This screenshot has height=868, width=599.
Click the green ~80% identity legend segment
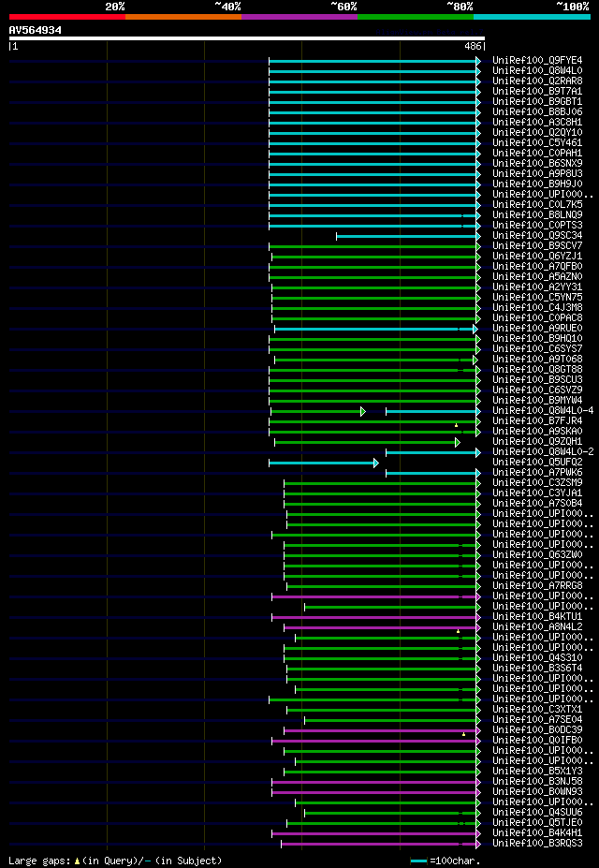click(x=416, y=17)
